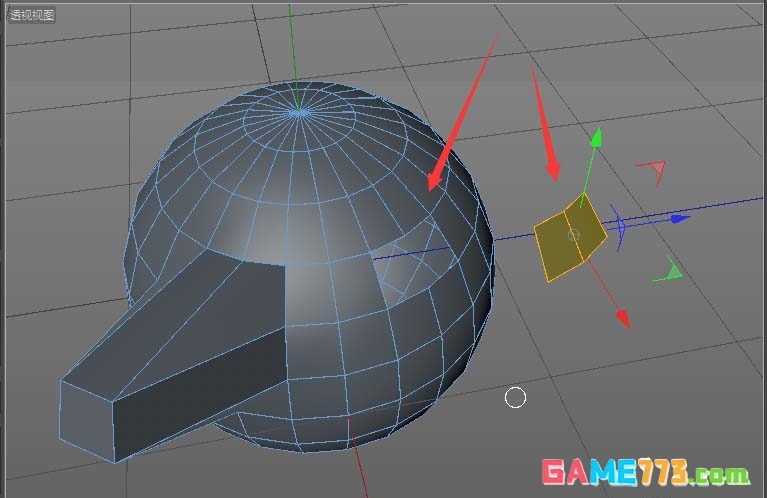
Task: Select the right half of the orange polygon
Action: coord(588,228)
